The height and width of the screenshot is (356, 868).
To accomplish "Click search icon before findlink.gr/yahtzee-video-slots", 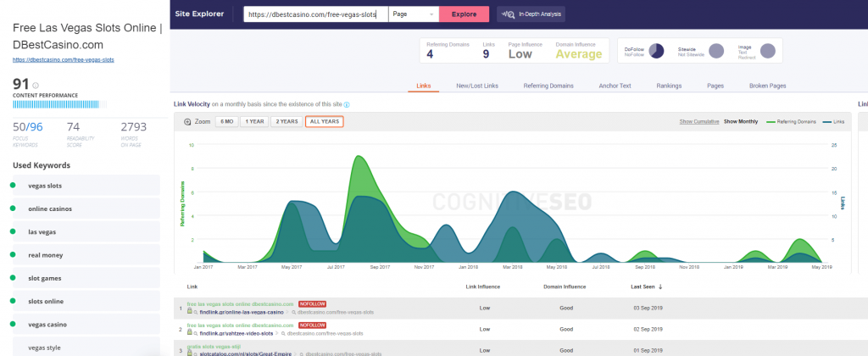I will click(196, 334).
